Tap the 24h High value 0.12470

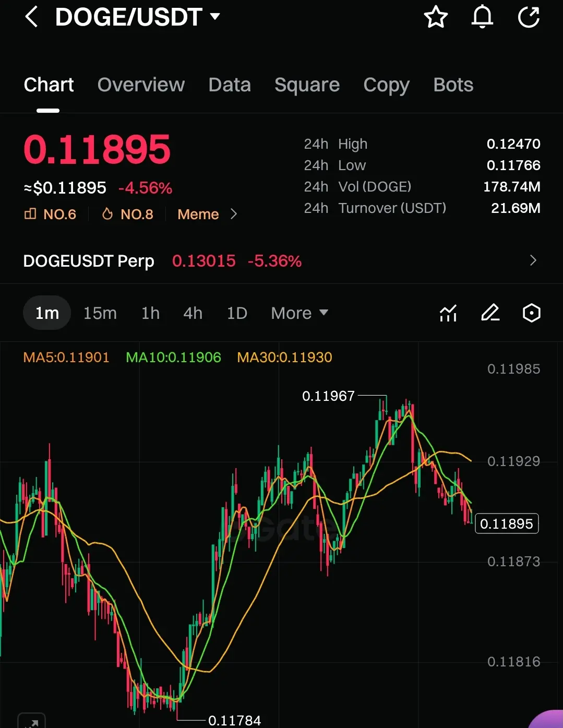513,144
